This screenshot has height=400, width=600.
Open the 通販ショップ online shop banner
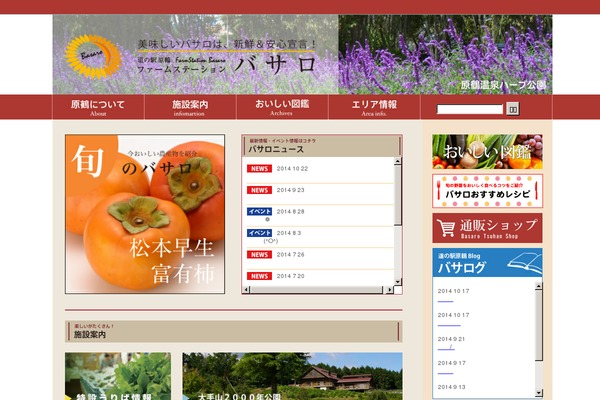coord(487,228)
